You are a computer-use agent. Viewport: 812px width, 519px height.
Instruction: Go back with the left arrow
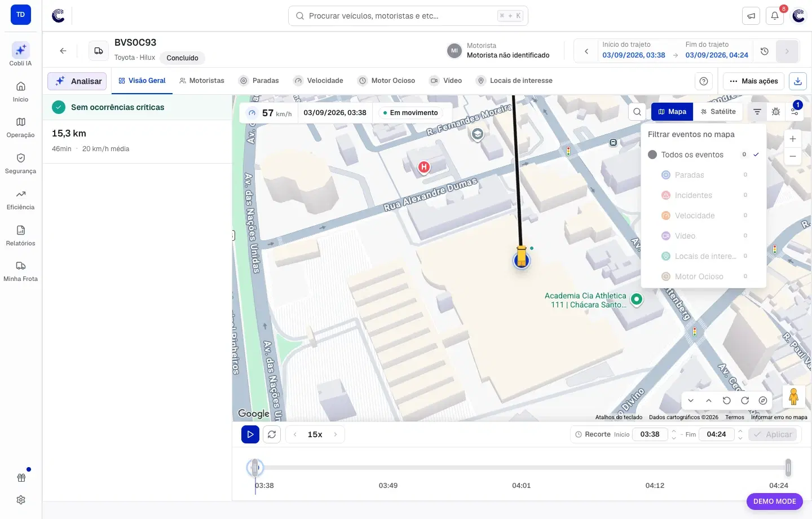[63, 51]
